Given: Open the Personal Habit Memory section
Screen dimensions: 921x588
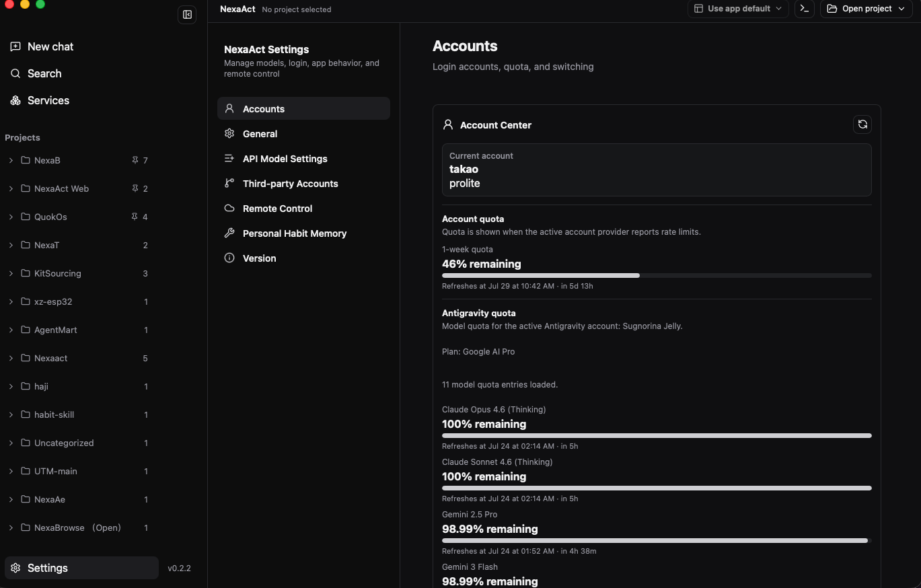Looking at the screenshot, I should click(x=303, y=233).
